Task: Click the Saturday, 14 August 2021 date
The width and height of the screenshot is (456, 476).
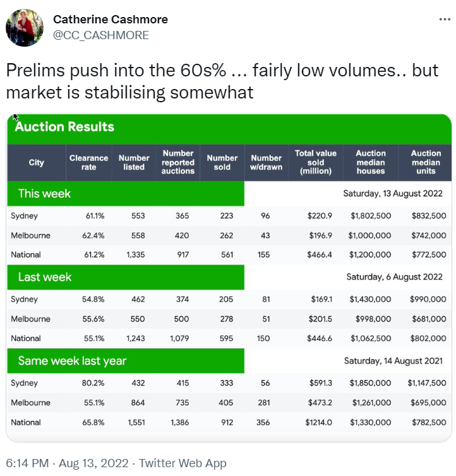Action: coord(393,361)
